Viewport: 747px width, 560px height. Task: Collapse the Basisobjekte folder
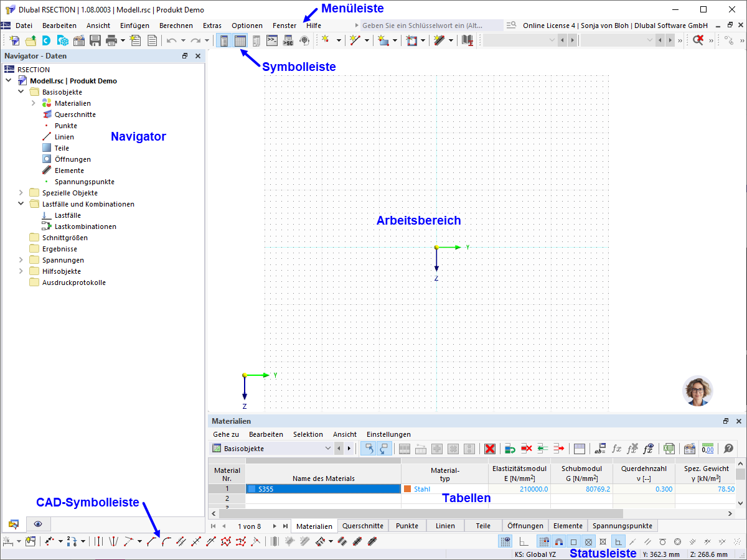coord(21,92)
